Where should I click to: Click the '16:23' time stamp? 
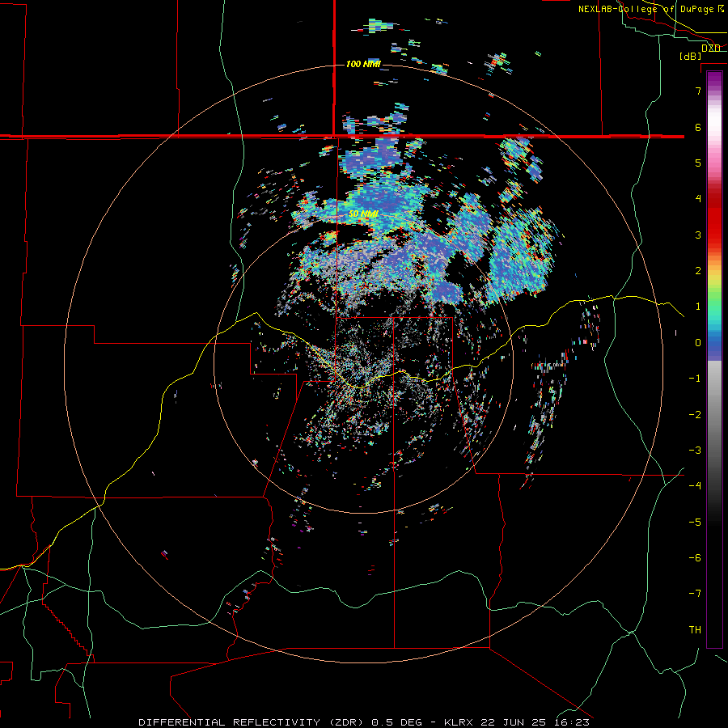571,722
